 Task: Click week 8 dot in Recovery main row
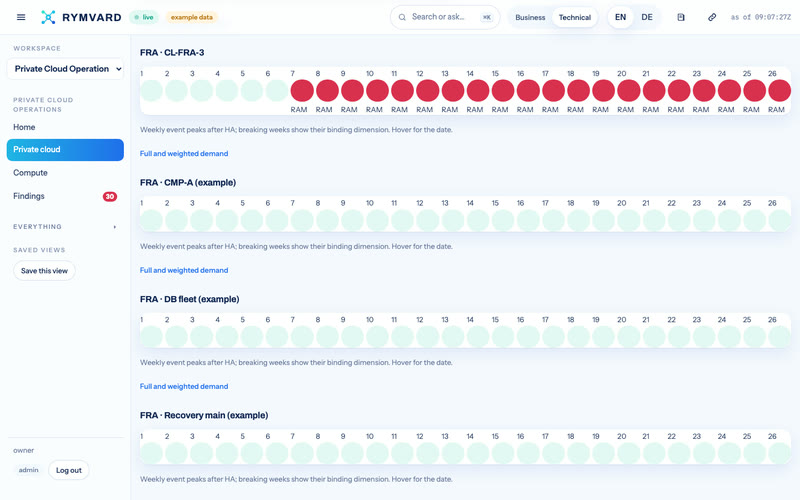(327, 453)
